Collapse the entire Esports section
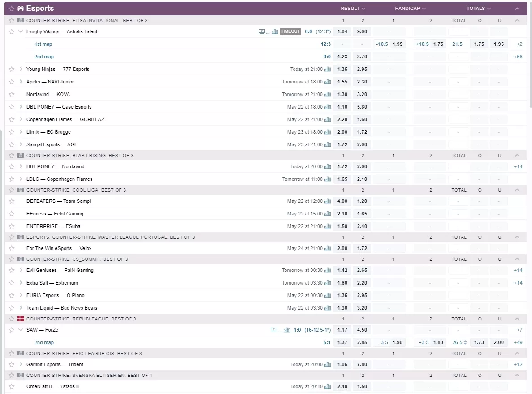Viewport: 532px width, 394px height. pos(517,9)
